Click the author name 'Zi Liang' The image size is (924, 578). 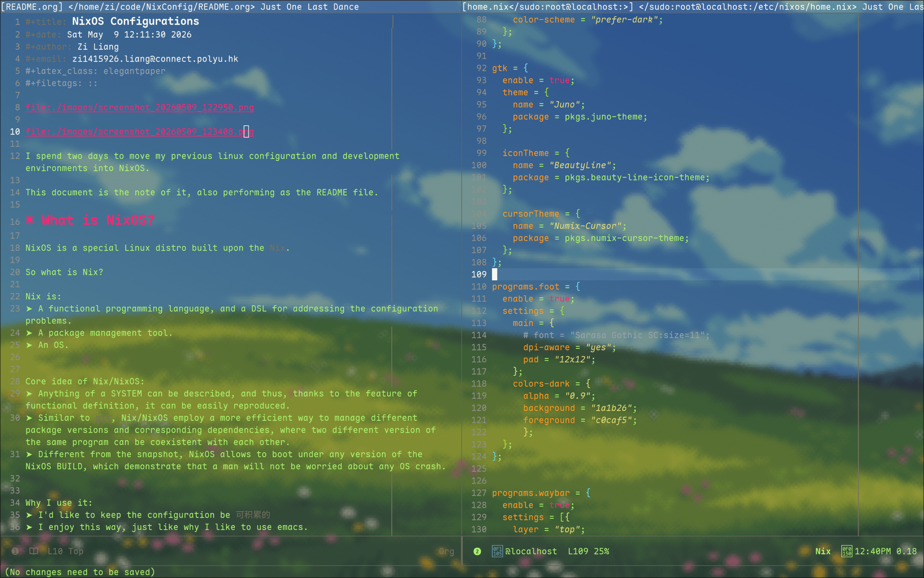98,47
